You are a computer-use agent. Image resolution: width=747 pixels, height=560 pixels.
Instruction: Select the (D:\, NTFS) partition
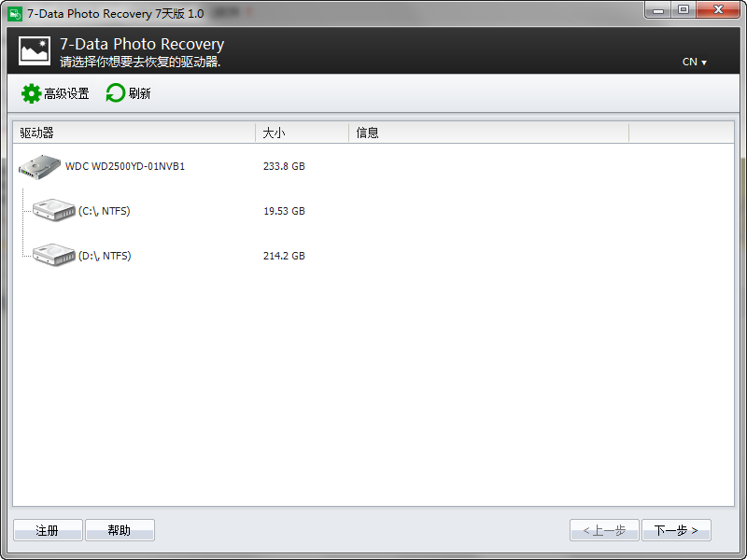pyautogui.click(x=105, y=256)
